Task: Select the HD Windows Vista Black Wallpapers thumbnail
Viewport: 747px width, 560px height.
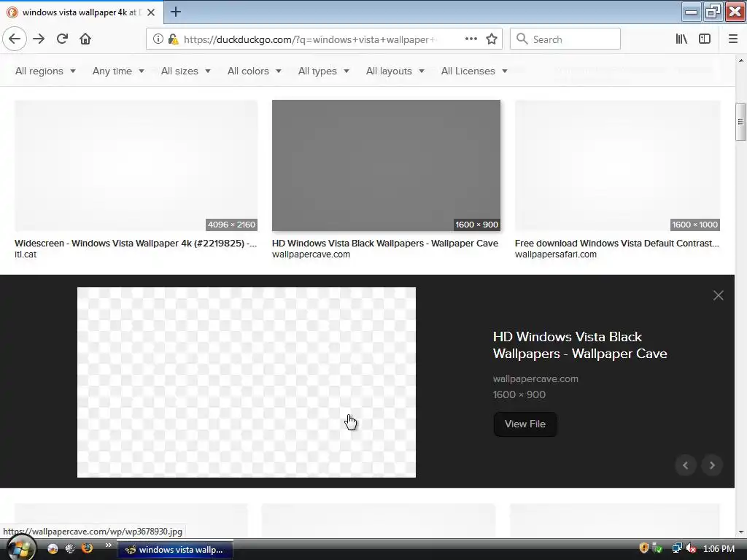Action: pos(386,166)
